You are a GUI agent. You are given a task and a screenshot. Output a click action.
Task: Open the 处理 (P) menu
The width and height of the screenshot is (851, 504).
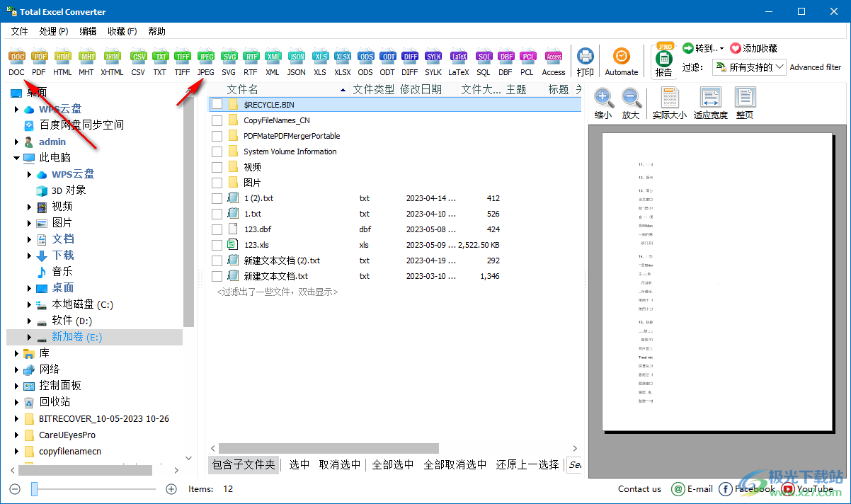click(x=54, y=31)
